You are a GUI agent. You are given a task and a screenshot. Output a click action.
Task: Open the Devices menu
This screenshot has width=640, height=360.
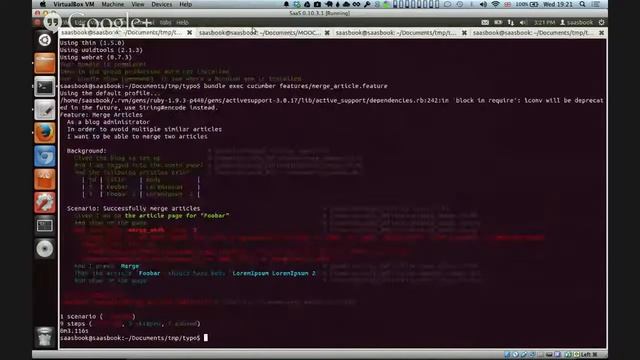pos(162,4)
